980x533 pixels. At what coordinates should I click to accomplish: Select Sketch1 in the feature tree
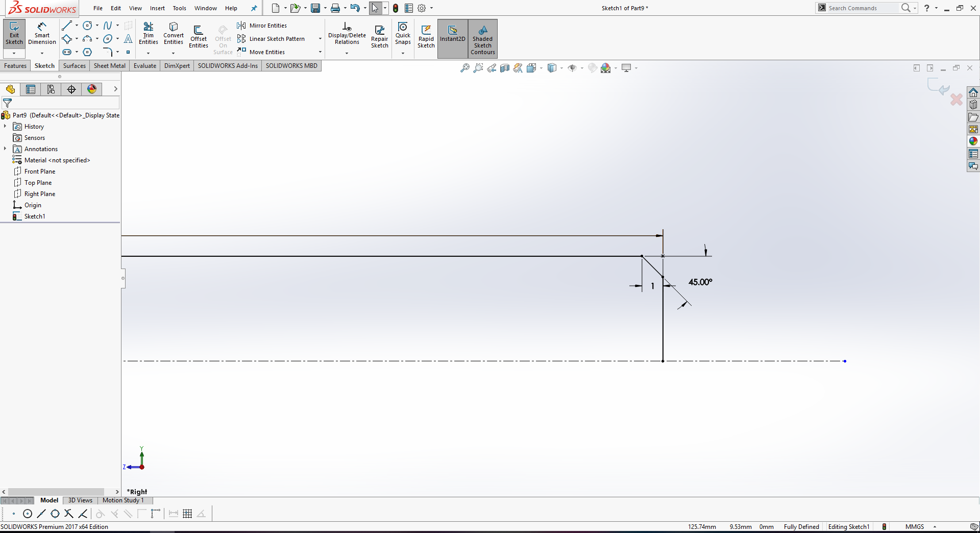[x=35, y=216]
